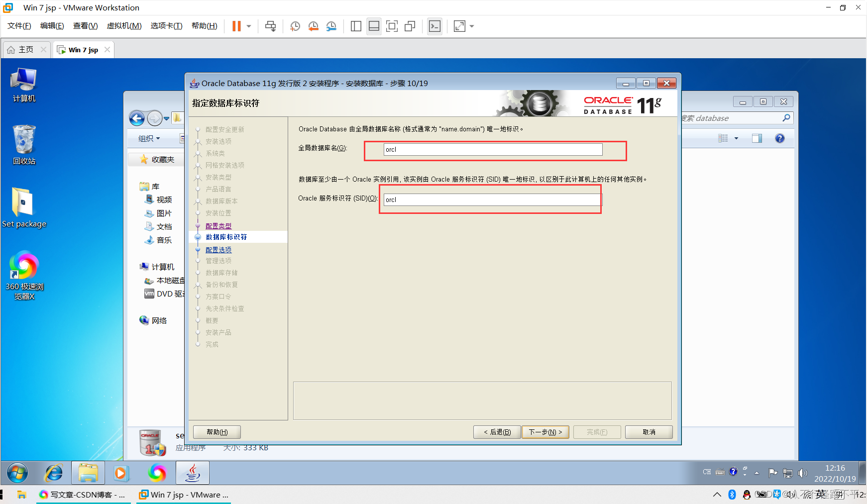
Task: Click the guest volume speaker tray icon
Action: [802, 473]
